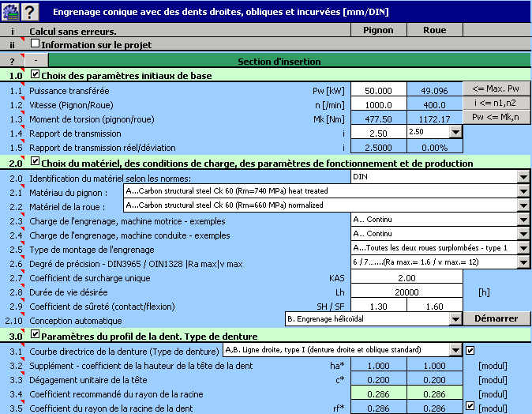Open machine motrice load dropdown
This screenshot has width=532, height=414.
click(523, 220)
